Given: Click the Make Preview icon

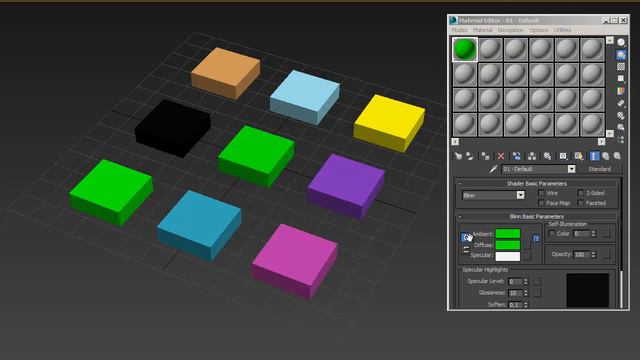Looking at the screenshot, I should (x=621, y=103).
